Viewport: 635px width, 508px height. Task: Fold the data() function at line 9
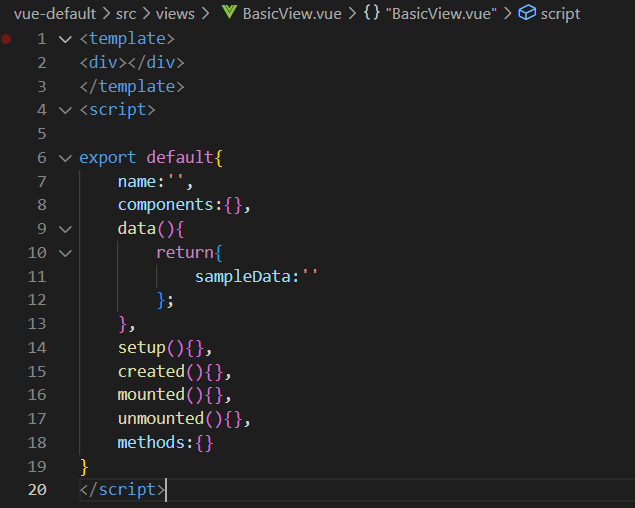pos(65,229)
